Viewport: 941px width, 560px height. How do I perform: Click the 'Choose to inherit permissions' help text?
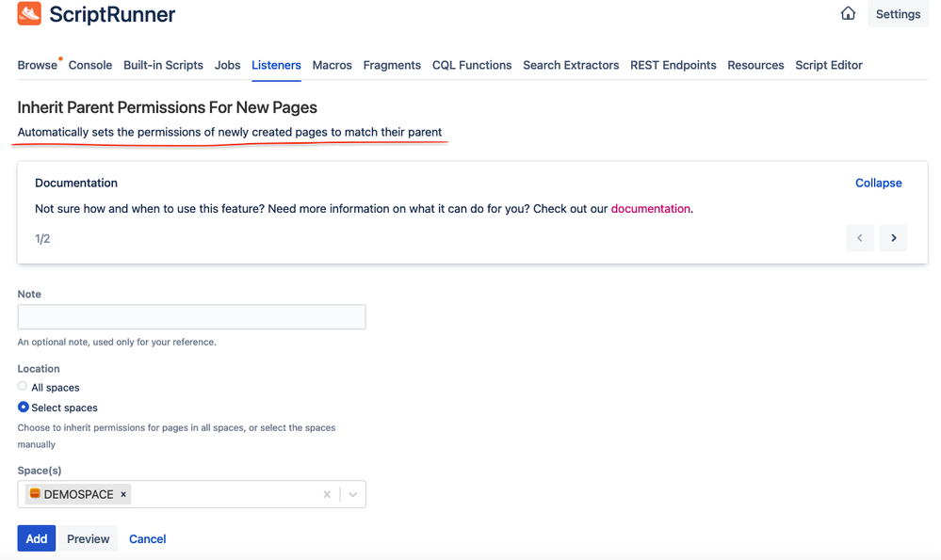(x=176, y=436)
